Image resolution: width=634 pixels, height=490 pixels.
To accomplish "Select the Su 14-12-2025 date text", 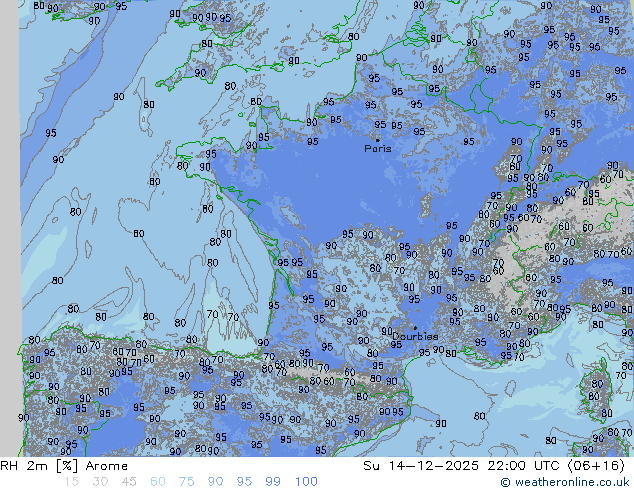I will tap(421, 466).
